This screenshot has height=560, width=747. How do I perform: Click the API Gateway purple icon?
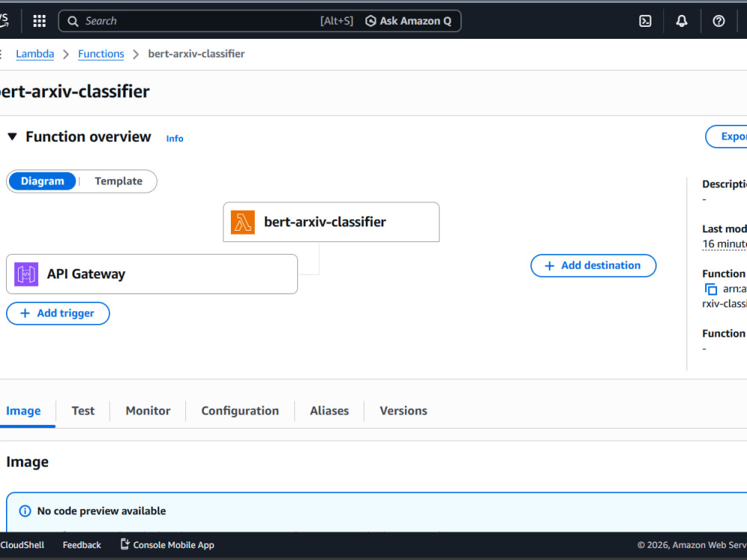coord(26,274)
